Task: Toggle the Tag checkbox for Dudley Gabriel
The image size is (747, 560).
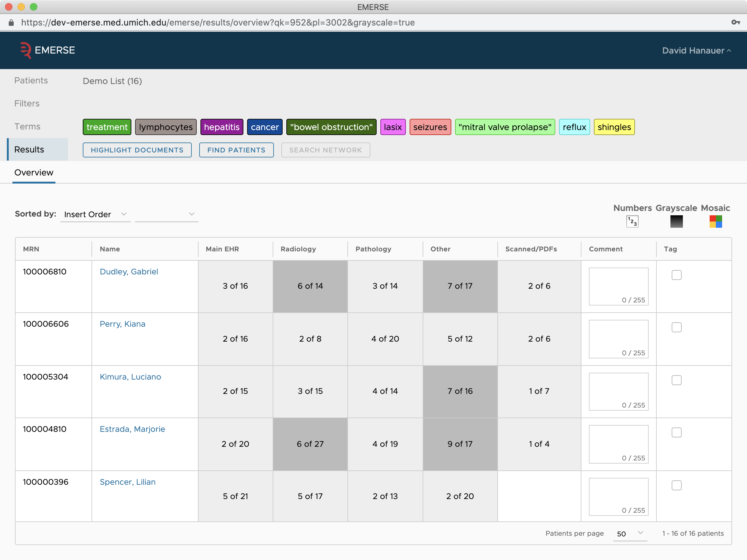Action: tap(676, 274)
